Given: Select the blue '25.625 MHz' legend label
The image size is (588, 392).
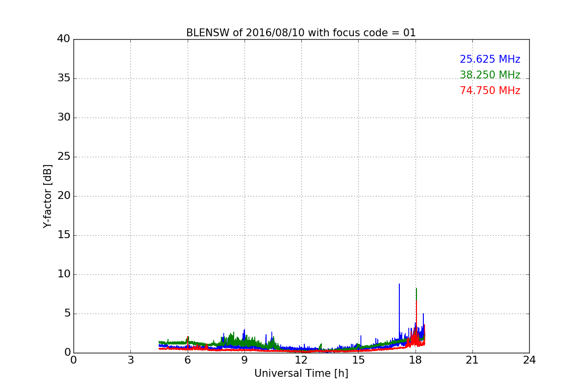Looking at the screenshot, I should pos(490,59).
